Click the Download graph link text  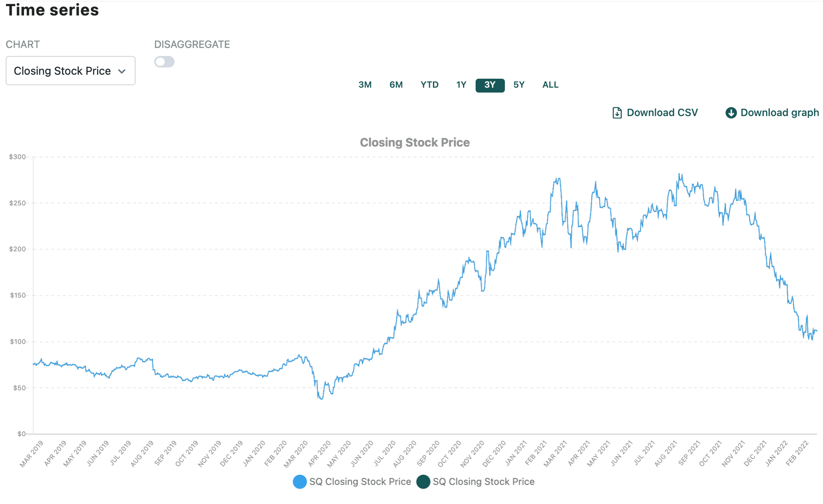pos(779,113)
